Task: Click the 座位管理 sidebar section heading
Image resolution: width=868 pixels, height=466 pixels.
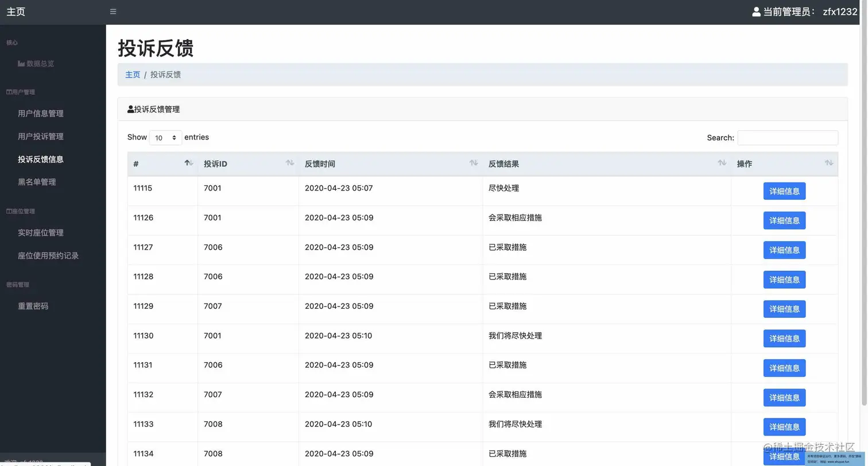Action: [21, 211]
